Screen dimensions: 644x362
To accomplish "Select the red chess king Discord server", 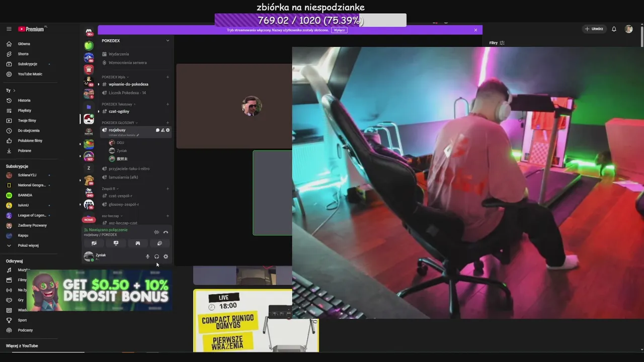I will coord(89,69).
